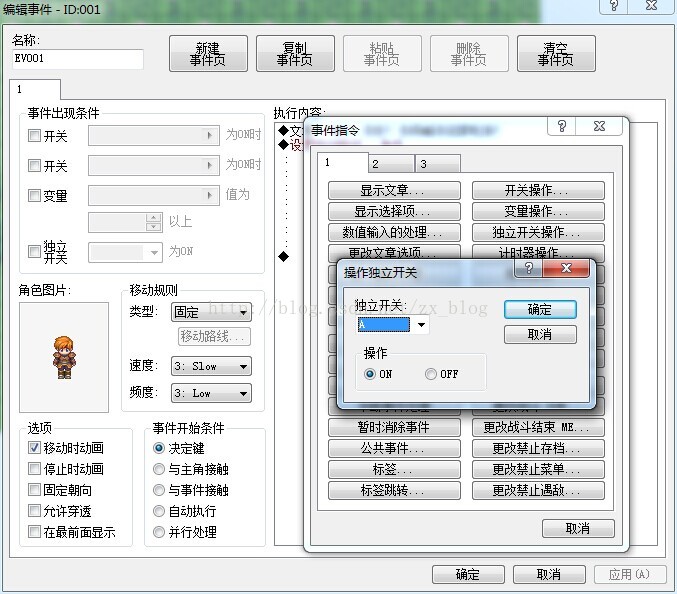Click 取消 at bottom of 编辑事件 window
Viewport: 677px width, 594px height.
click(x=549, y=575)
